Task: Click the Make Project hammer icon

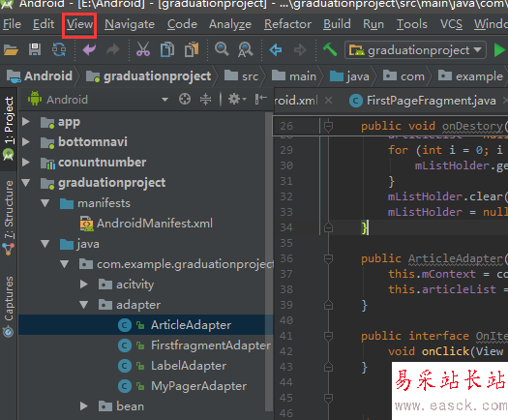Action: coord(330,49)
